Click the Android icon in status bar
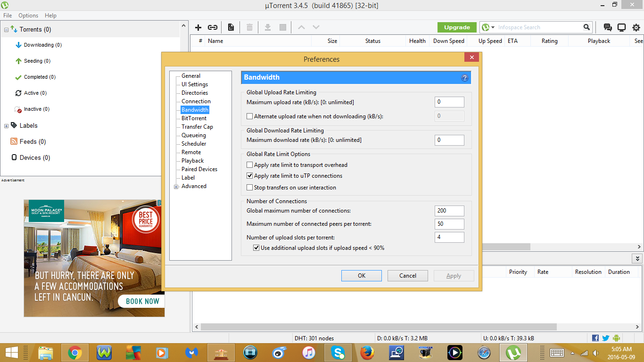Screen dimensions: 644x362 (x=616, y=338)
